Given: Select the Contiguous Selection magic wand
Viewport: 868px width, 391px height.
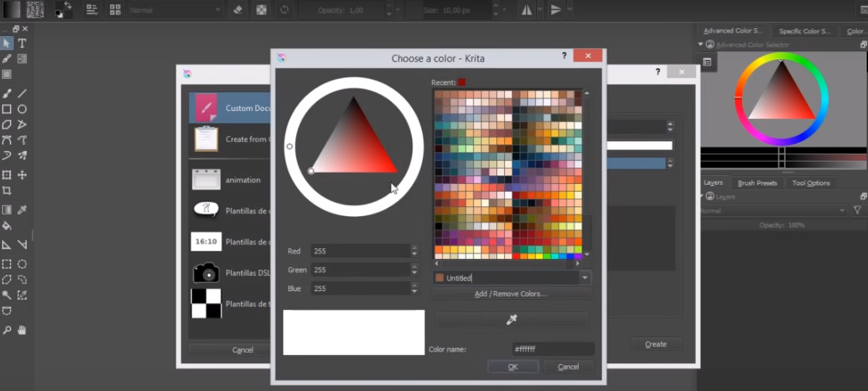Looking at the screenshot, I should pos(7,295).
